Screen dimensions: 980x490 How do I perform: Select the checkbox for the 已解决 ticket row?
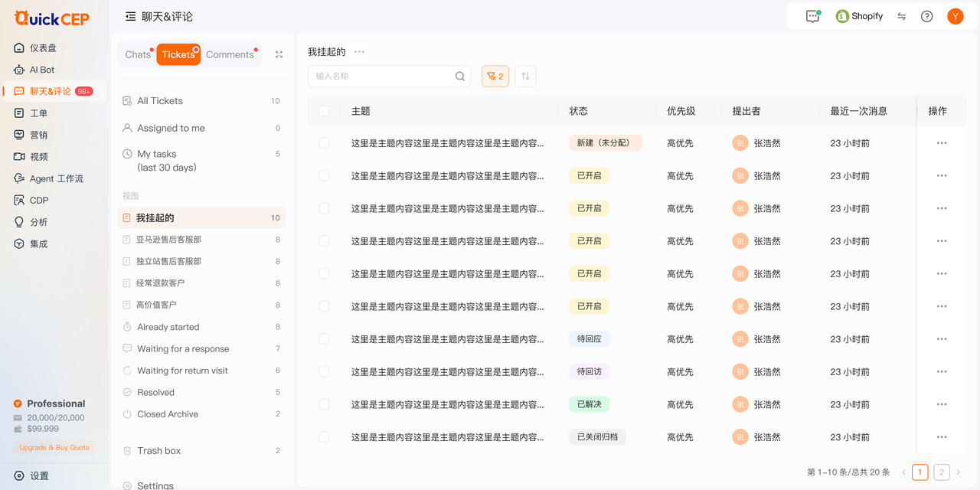point(324,404)
